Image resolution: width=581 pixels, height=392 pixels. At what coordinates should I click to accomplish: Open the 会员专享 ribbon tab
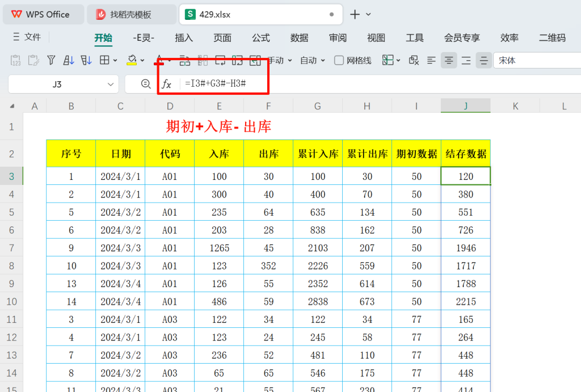462,38
